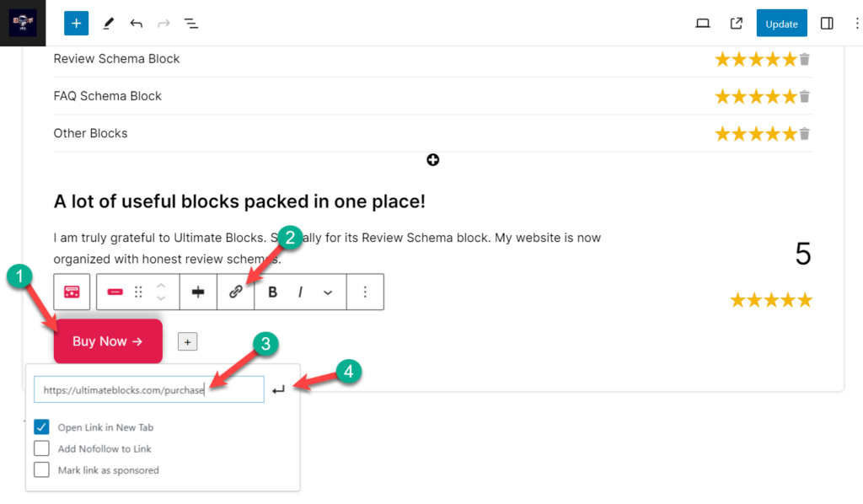Open the formatting chevron dropdown
The height and width of the screenshot is (504, 863).
(x=328, y=291)
